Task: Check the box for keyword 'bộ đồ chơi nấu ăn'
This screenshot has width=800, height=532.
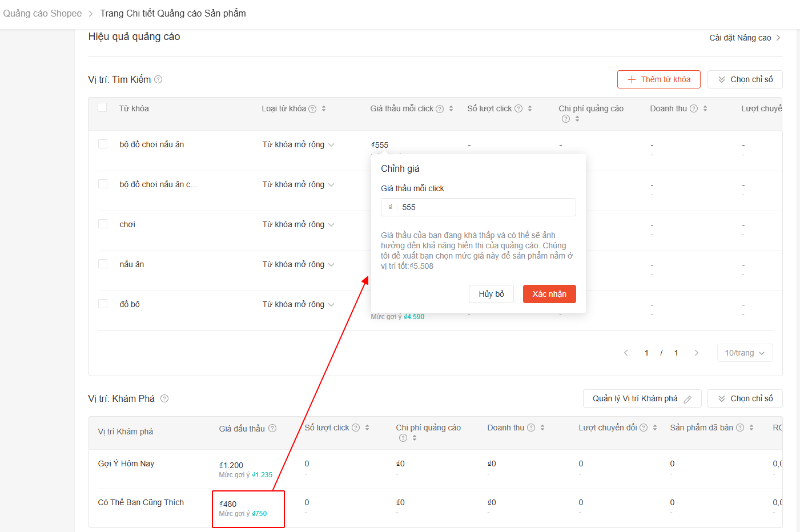Action: (103, 144)
